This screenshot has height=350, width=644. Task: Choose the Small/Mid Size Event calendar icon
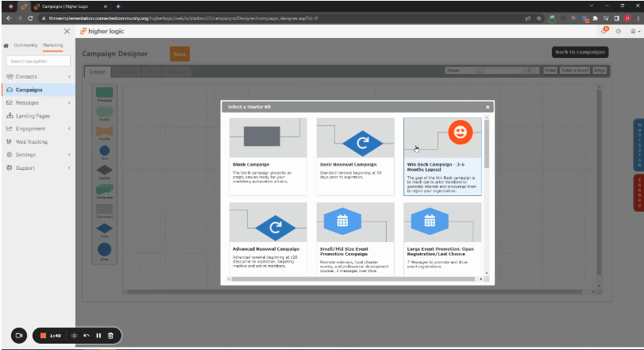point(342,221)
